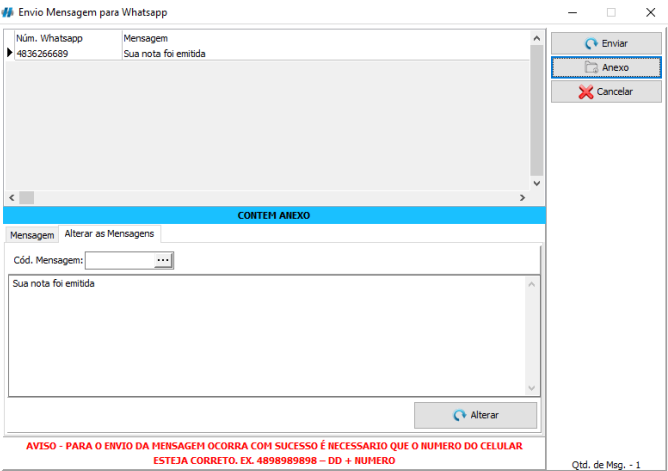Click the message box scroll-down arrow
The height and width of the screenshot is (471, 668).
pos(532,387)
